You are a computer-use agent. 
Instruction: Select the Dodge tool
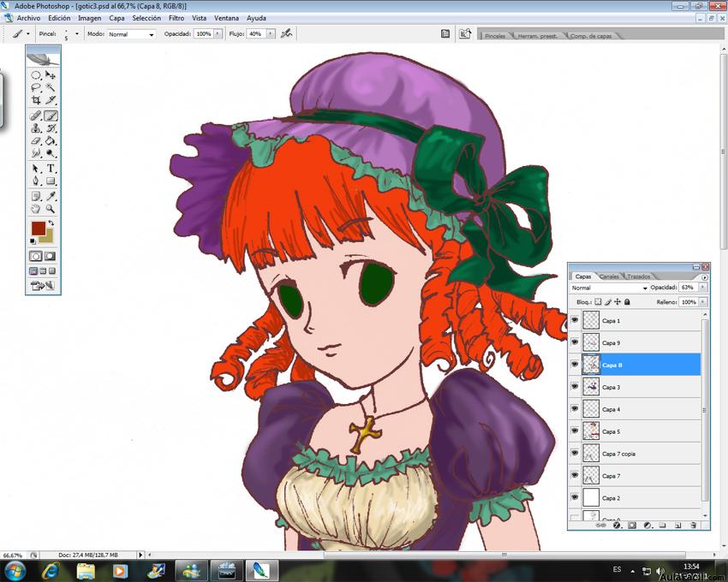click(51, 153)
